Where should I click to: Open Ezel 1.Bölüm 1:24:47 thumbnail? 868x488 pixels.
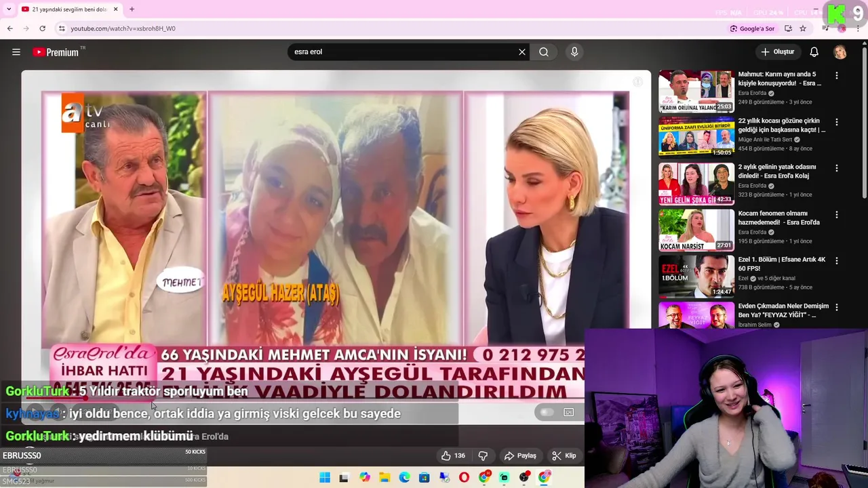pos(696,276)
